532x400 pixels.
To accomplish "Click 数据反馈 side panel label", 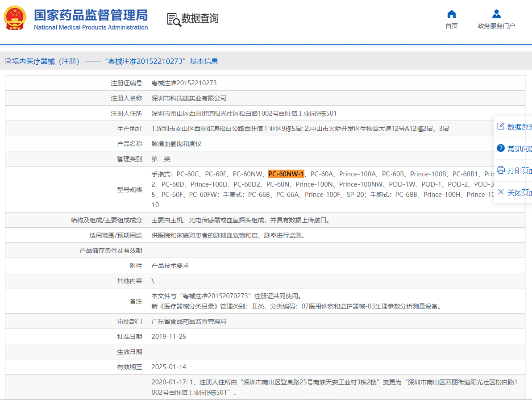I will point(520,127).
